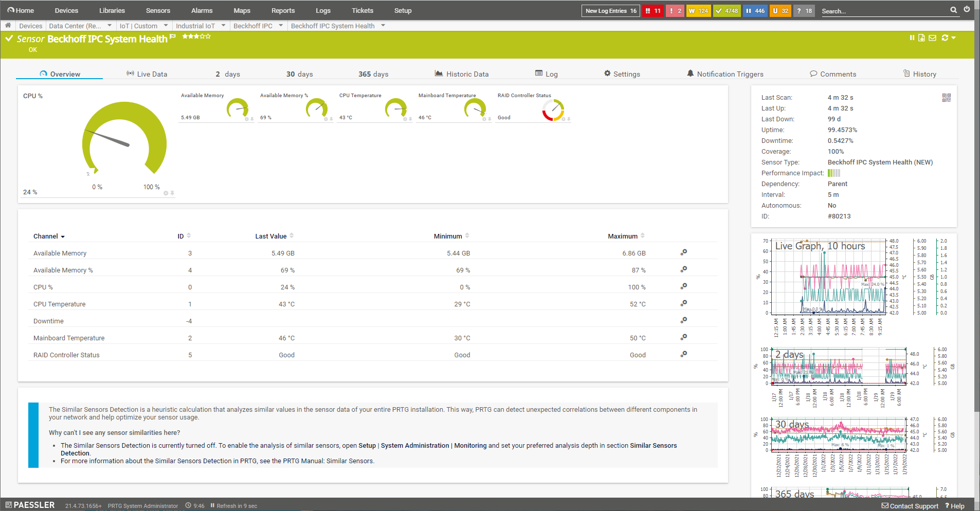This screenshot has width=980, height=511.
Task: Expand the Beckhoff IPC breadcrumb dropdown
Action: (281, 25)
